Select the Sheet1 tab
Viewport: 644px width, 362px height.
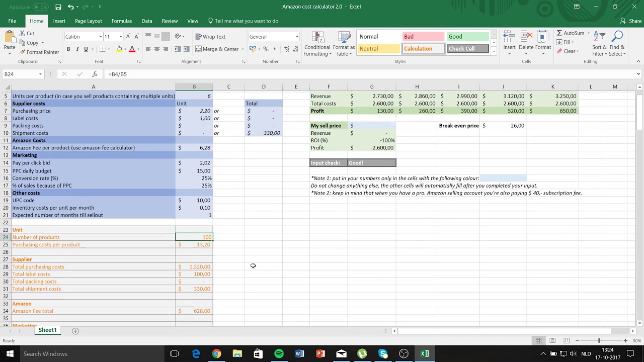pyautogui.click(x=48, y=330)
